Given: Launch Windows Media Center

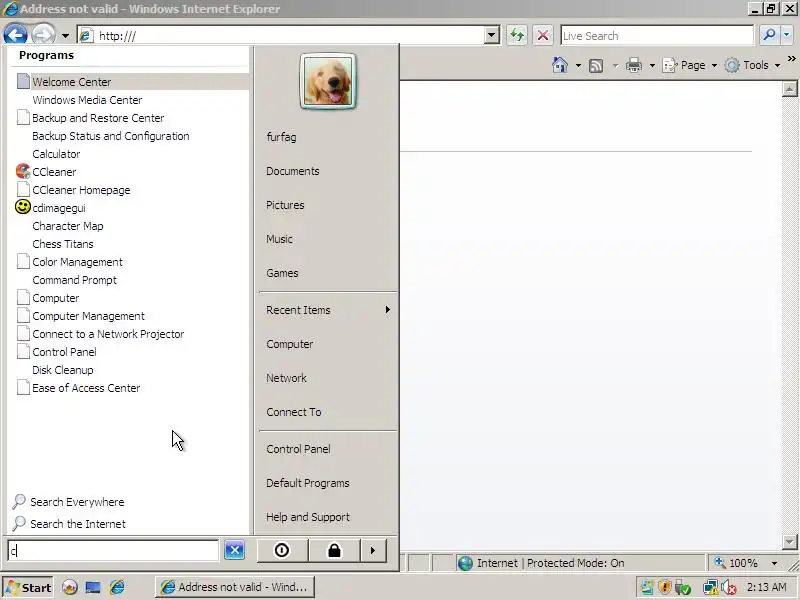Looking at the screenshot, I should [x=87, y=100].
